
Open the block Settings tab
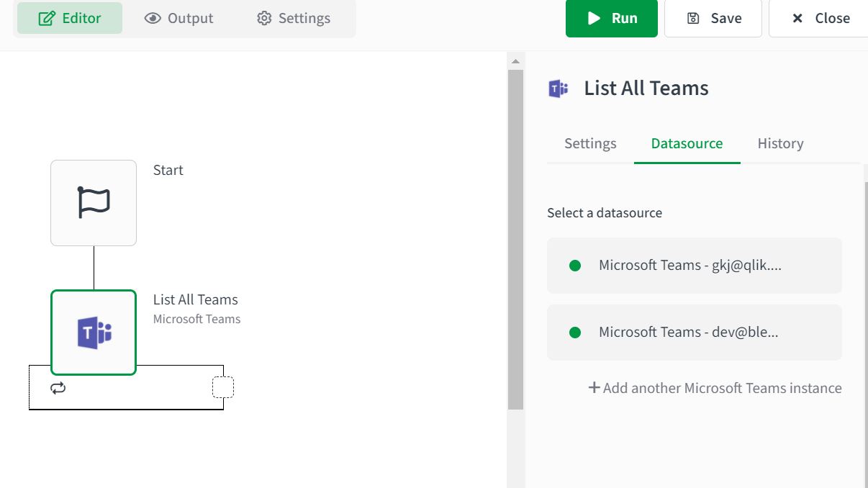click(590, 143)
